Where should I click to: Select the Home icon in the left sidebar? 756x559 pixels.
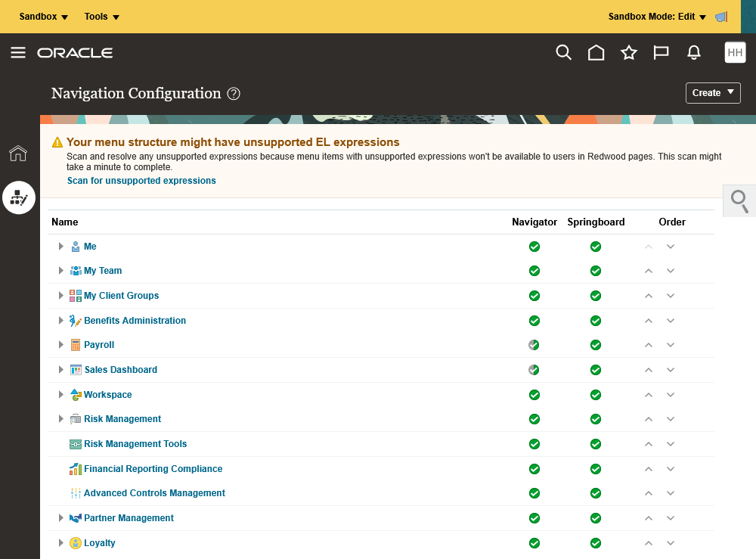pyautogui.click(x=18, y=154)
